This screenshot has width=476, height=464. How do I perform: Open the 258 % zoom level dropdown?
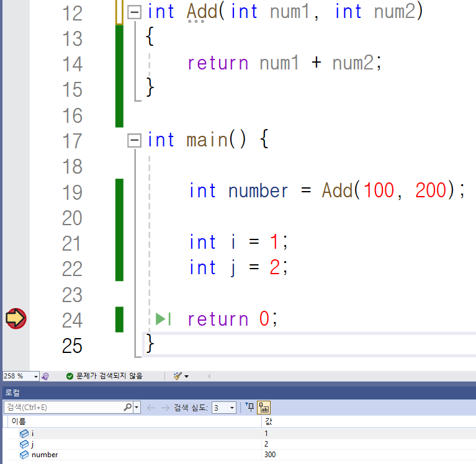click(36, 377)
